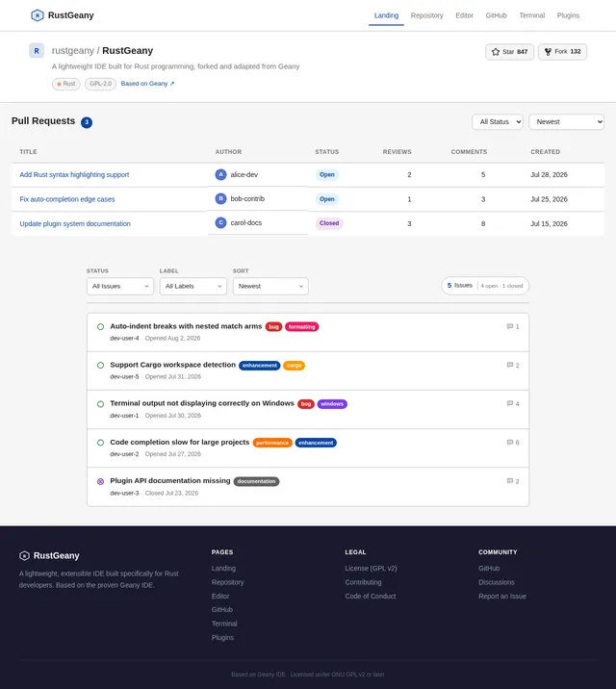This screenshot has height=689, width=616.
Task: Click open-status icon for Terminal output issue
Action: [x=101, y=404]
